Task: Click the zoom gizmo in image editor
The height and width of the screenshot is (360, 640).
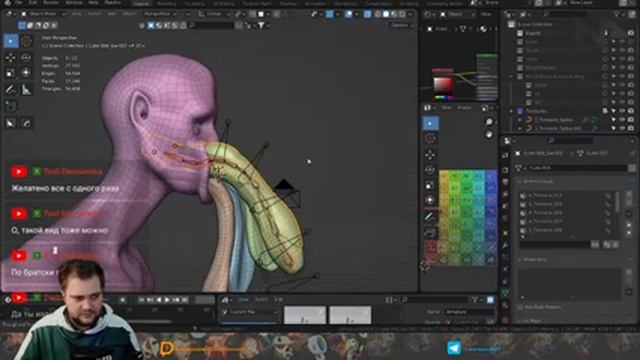Action: point(489,122)
